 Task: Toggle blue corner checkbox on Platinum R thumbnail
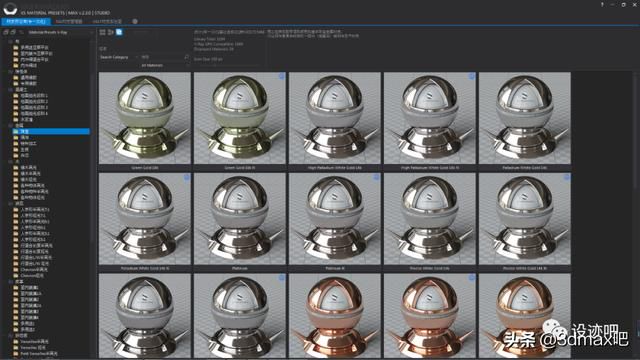(376, 177)
